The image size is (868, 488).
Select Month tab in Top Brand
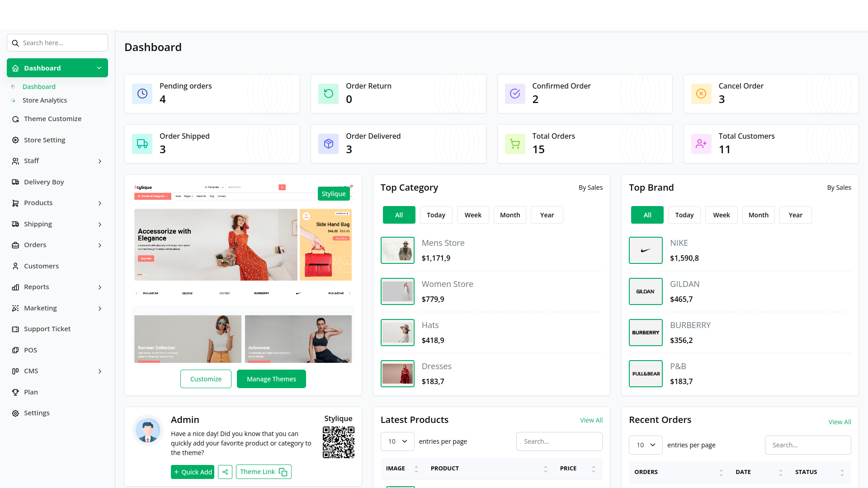(758, 215)
